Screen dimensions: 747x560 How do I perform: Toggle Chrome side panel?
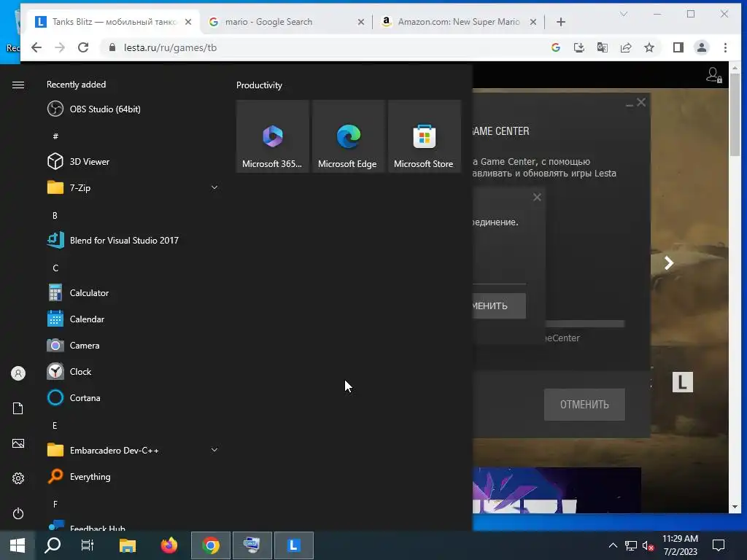coord(678,47)
